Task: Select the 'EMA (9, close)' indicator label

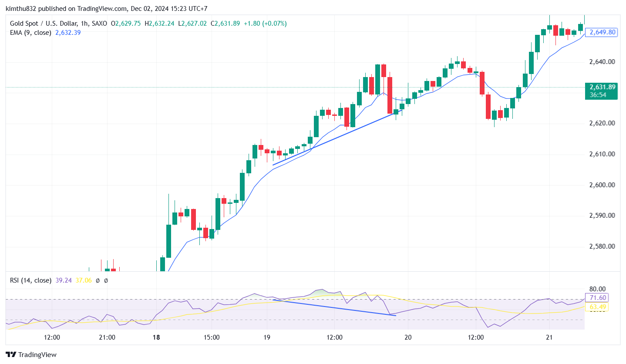Action: coord(30,32)
